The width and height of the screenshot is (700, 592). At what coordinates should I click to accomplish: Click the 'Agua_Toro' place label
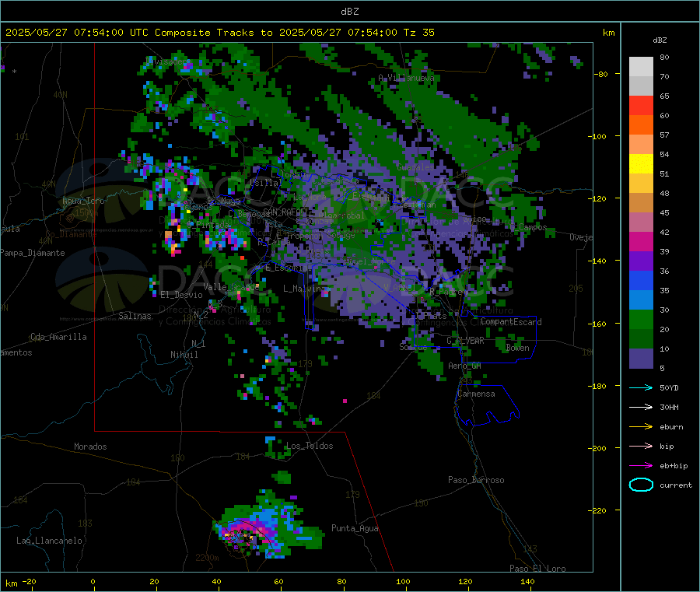[83, 201]
